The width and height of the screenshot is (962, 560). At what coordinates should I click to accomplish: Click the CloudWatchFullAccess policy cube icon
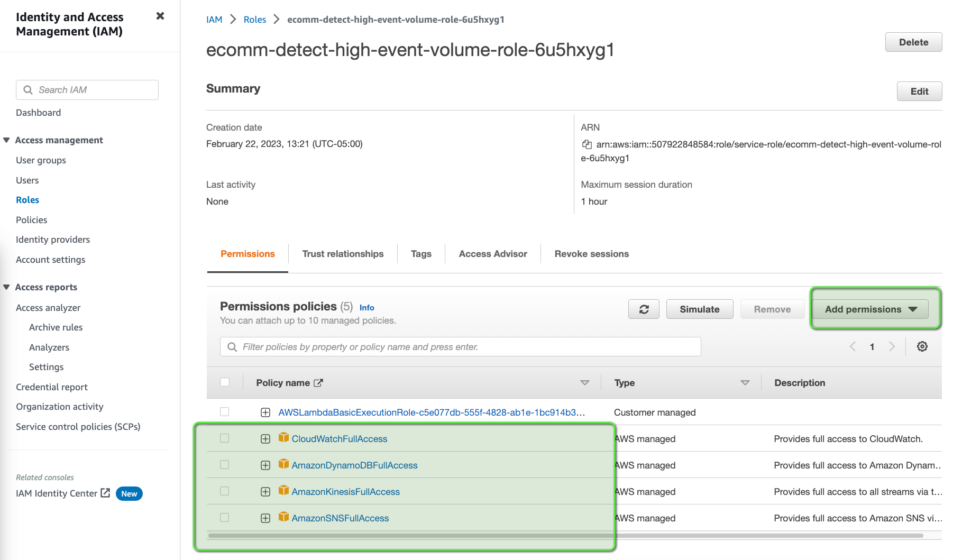point(284,438)
